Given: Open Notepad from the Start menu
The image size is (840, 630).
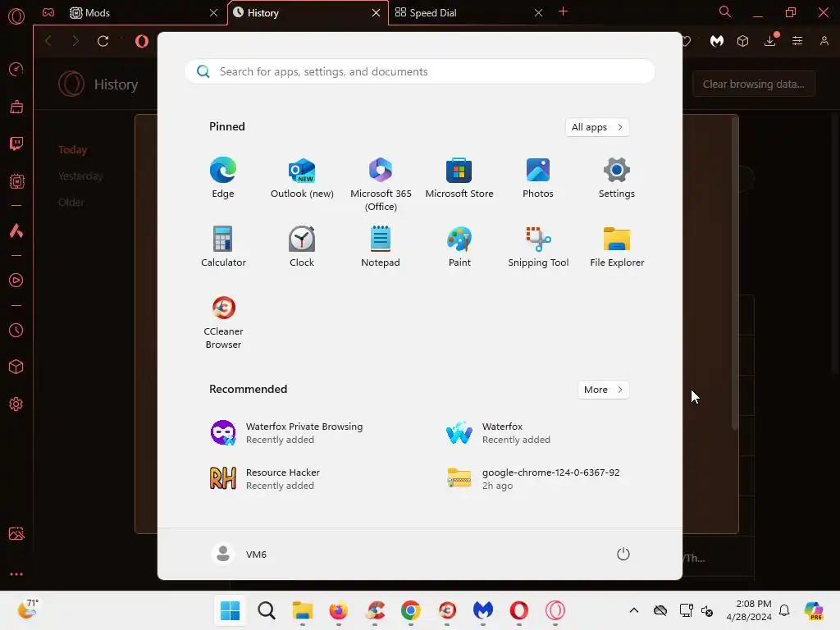Looking at the screenshot, I should (x=381, y=246).
